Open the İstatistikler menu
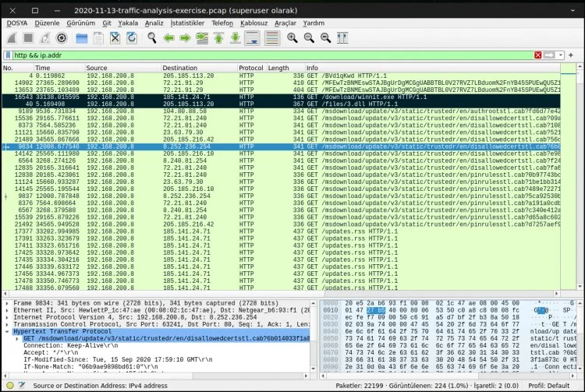585x392 pixels. coord(187,23)
